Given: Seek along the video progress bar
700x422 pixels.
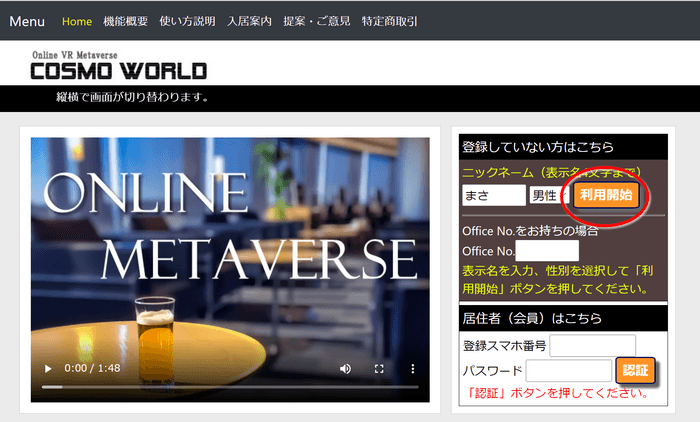Looking at the screenshot, I should 230,386.
